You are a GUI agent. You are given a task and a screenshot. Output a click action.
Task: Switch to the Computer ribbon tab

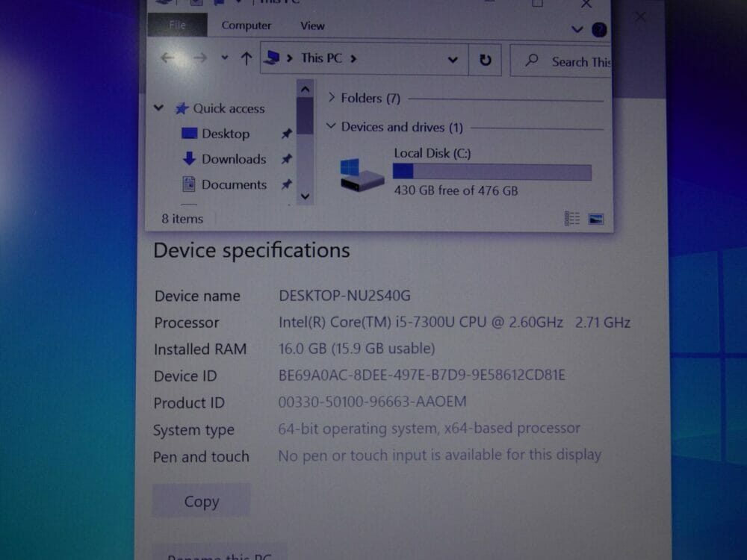247,25
